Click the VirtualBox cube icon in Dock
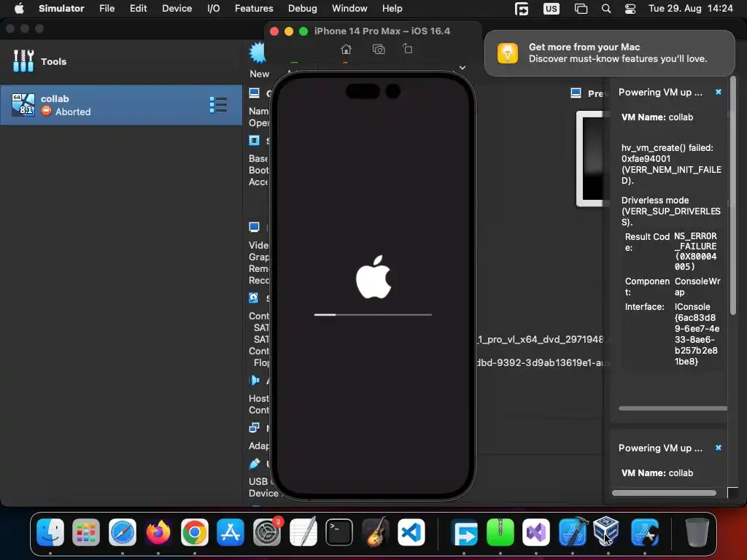 tap(606, 530)
